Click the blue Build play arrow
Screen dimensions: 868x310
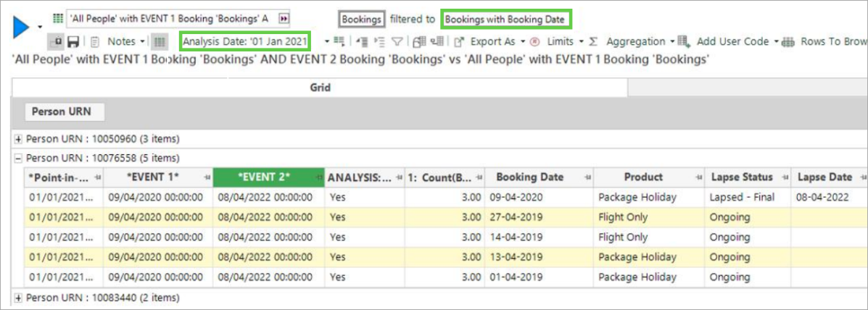(20, 28)
